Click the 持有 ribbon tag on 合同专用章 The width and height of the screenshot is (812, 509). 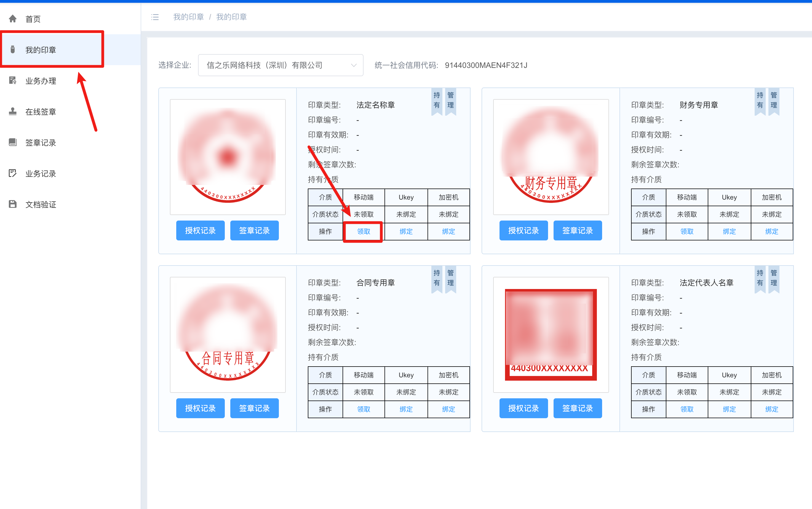437,279
